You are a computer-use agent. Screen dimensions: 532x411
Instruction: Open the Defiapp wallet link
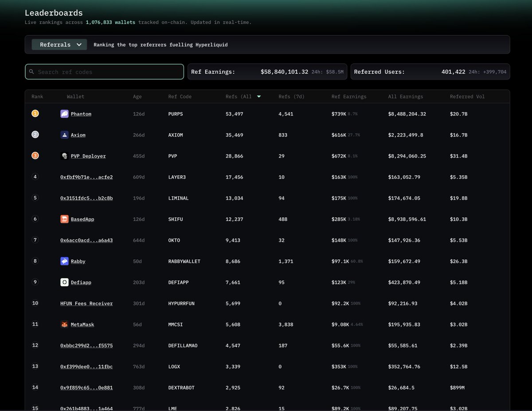(81, 282)
